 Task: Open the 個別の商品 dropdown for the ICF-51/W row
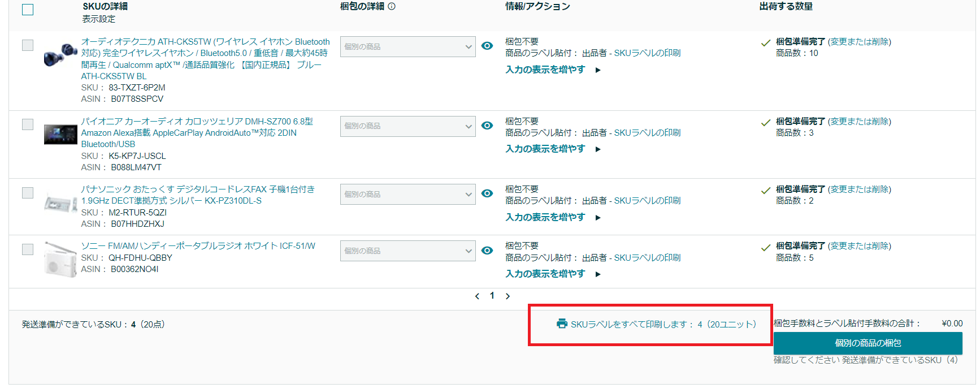408,251
